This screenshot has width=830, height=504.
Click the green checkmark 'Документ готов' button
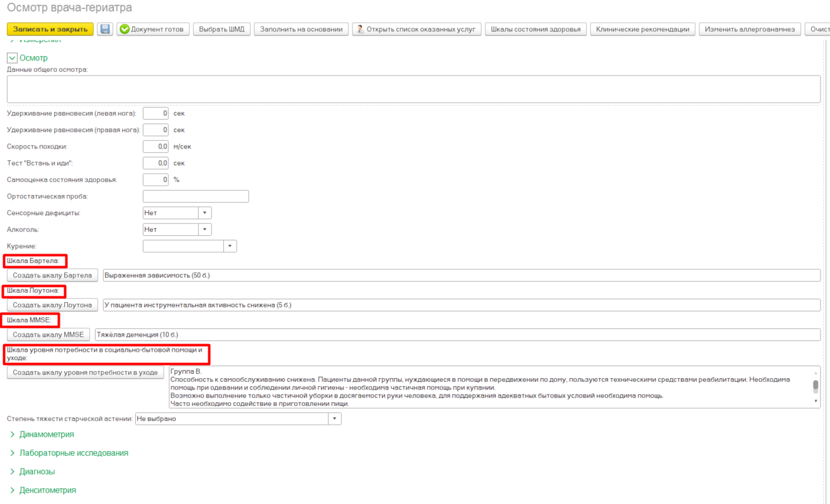coord(152,29)
